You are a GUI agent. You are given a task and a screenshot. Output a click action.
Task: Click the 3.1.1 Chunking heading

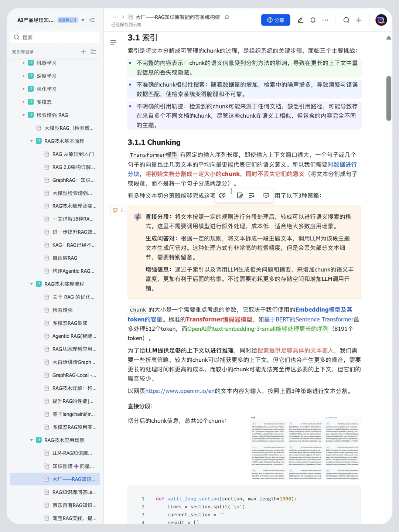[154, 142]
